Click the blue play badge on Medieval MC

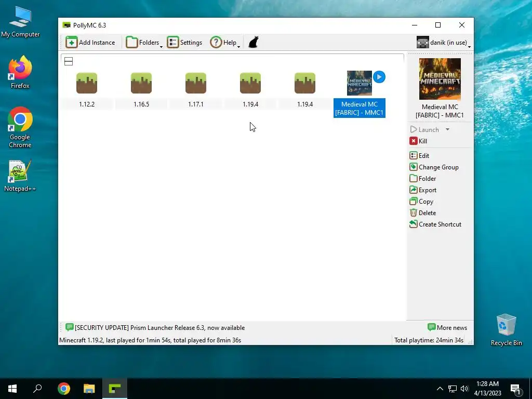click(379, 77)
